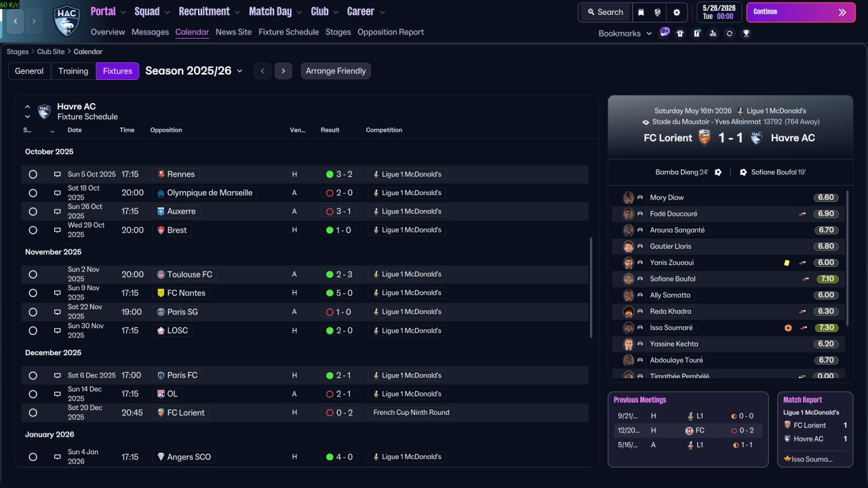Image resolution: width=868 pixels, height=488 pixels.
Task: Click the yellow card icon for Yanis Zouaoui
Action: (x=787, y=262)
